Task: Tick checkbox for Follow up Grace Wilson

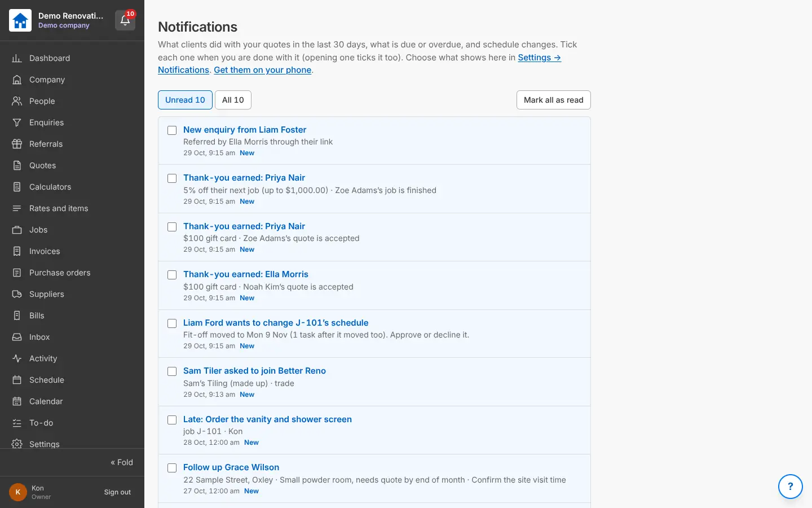Action: 172,468
